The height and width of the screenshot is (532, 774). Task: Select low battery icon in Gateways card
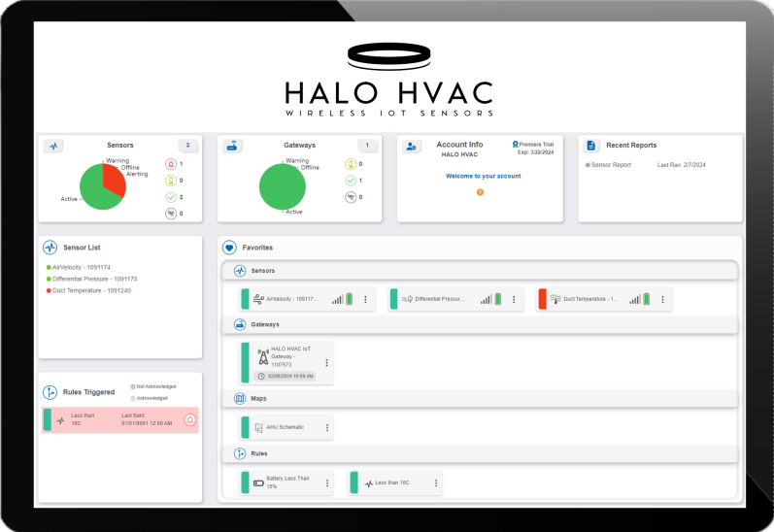click(351, 164)
